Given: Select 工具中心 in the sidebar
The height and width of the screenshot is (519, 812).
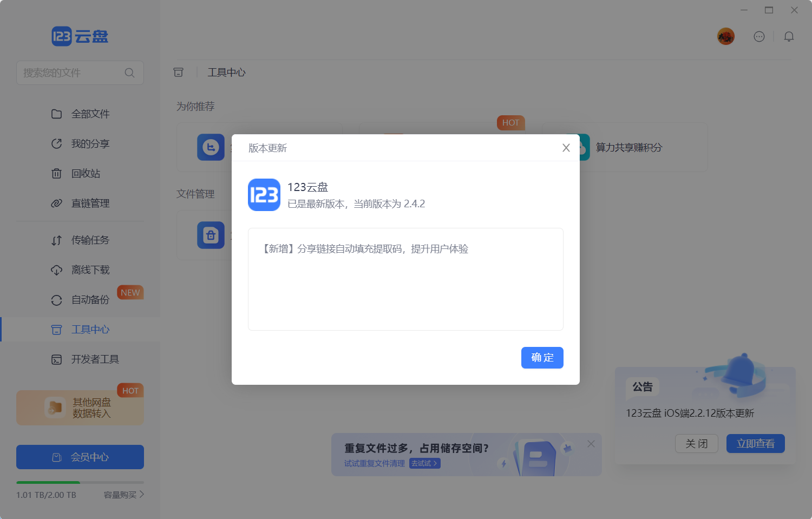Looking at the screenshot, I should pos(80,329).
